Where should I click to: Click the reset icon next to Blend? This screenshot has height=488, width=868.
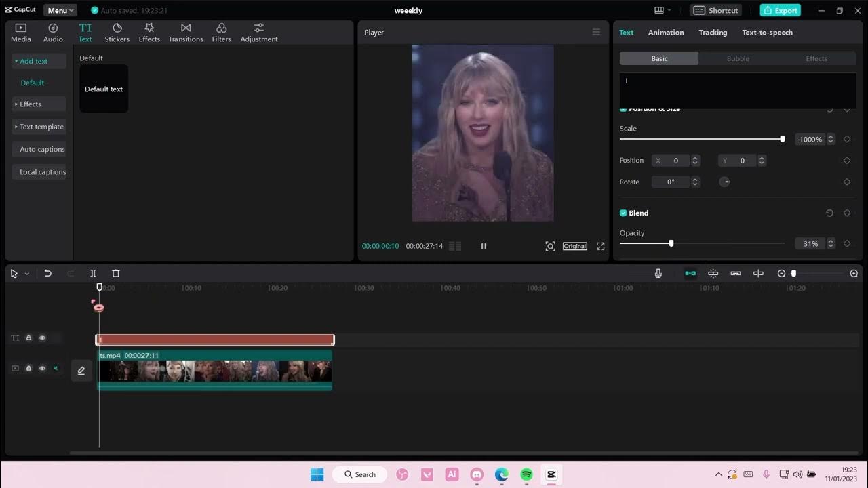(x=829, y=213)
